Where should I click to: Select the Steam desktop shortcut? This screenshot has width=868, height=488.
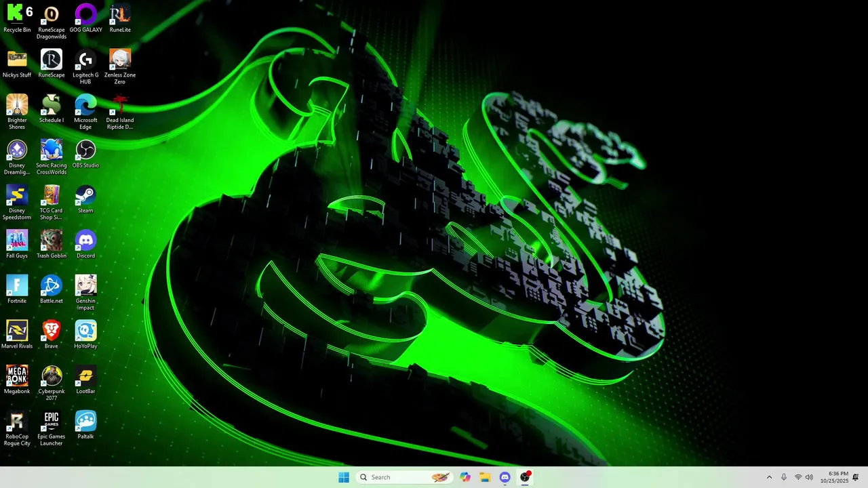(x=85, y=199)
